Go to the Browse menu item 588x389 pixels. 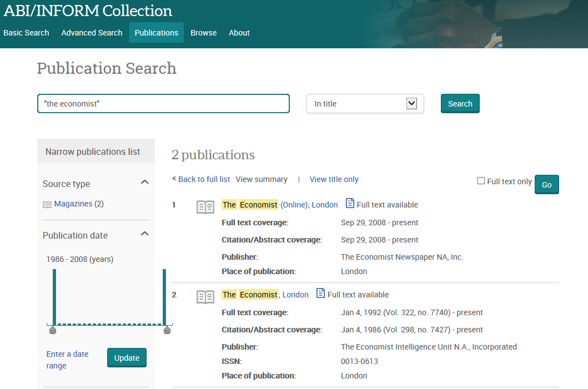(203, 33)
